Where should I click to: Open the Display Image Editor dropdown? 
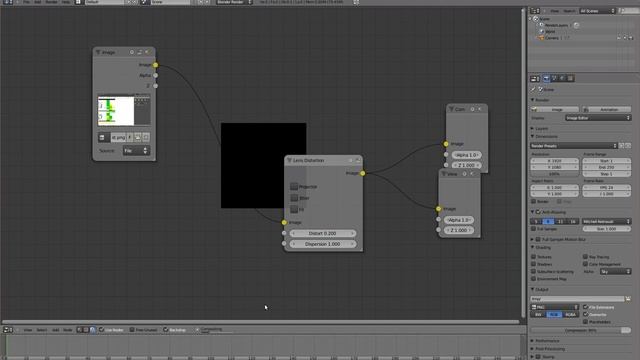coord(598,118)
